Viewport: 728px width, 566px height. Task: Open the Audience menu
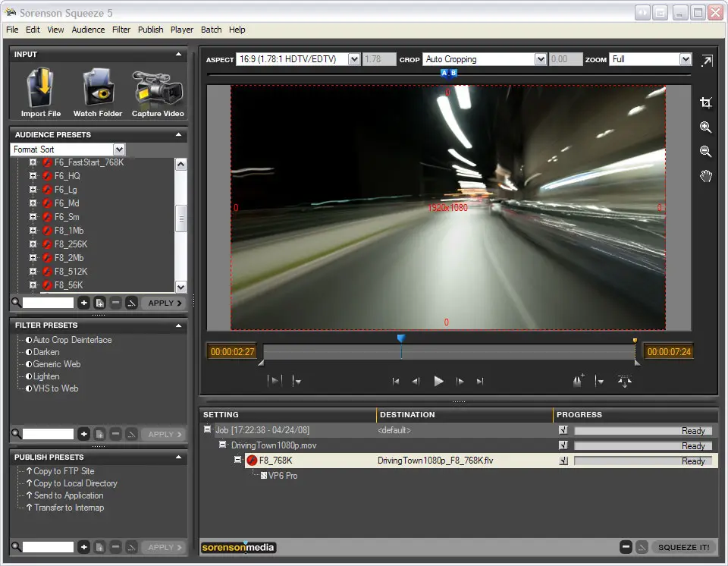coord(88,30)
